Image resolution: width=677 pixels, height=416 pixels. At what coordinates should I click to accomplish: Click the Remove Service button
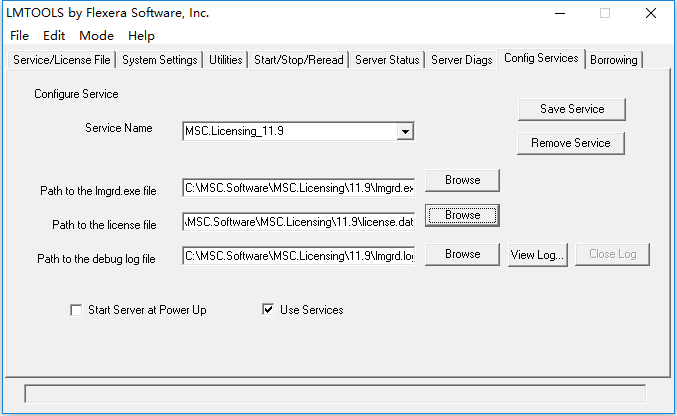click(x=571, y=143)
